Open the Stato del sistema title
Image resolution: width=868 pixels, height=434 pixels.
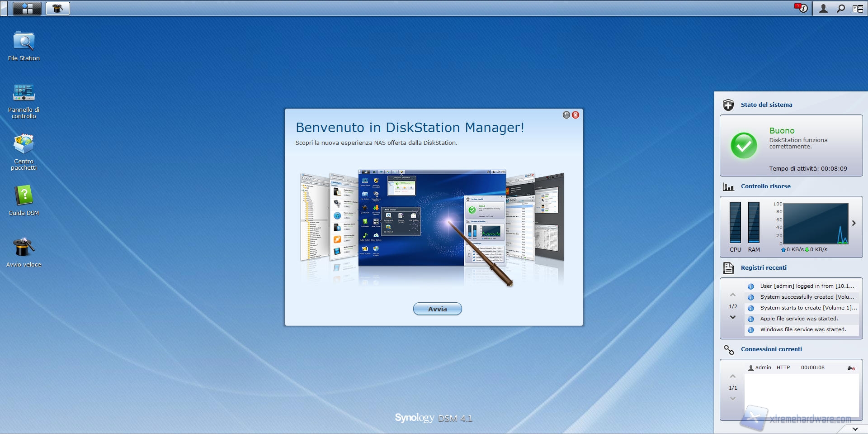click(766, 105)
